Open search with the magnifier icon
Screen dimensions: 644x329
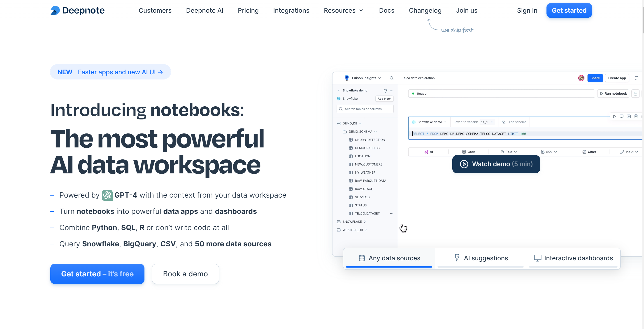(391, 78)
